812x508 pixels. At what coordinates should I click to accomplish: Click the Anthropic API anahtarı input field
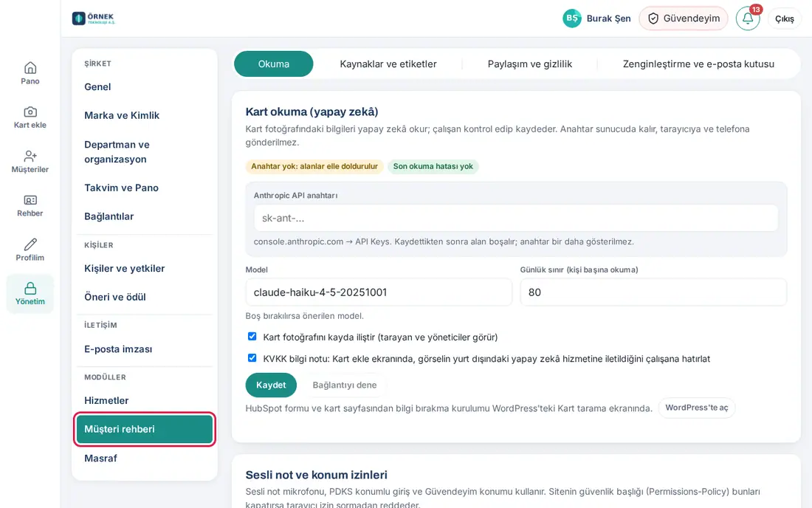(516, 218)
